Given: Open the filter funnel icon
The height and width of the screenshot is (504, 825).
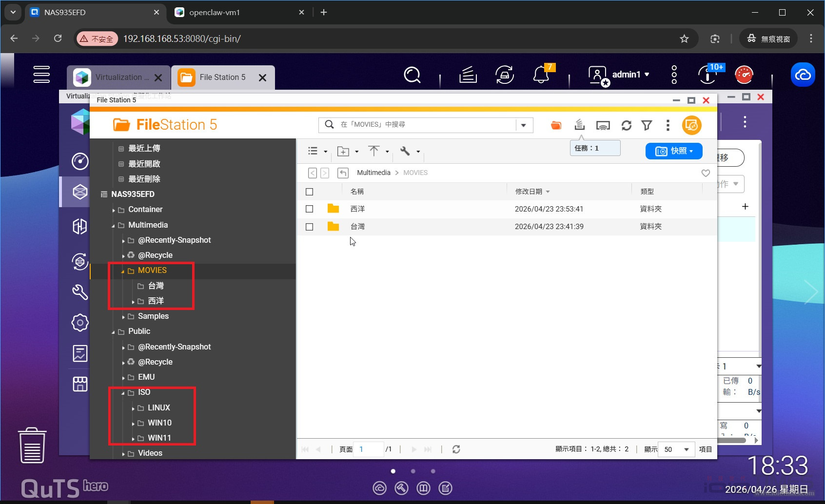Looking at the screenshot, I should (647, 125).
